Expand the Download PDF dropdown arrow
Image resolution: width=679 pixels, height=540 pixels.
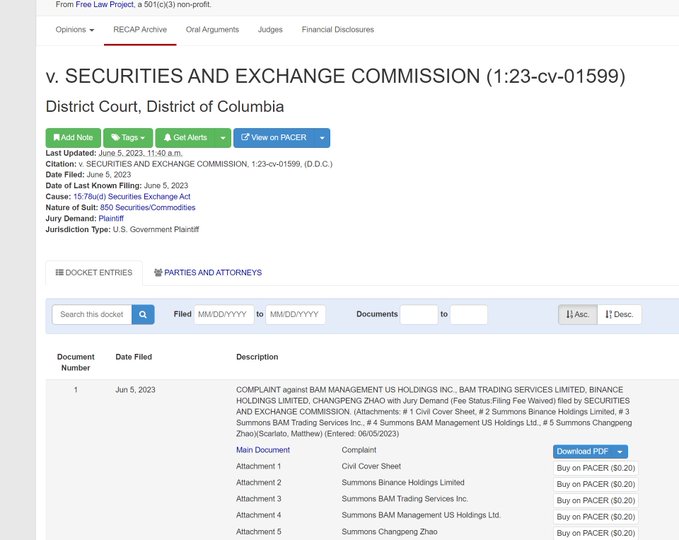[620, 452]
